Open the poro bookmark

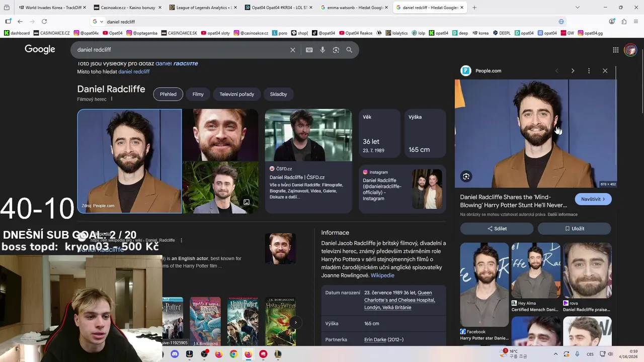pyautogui.click(x=280, y=33)
